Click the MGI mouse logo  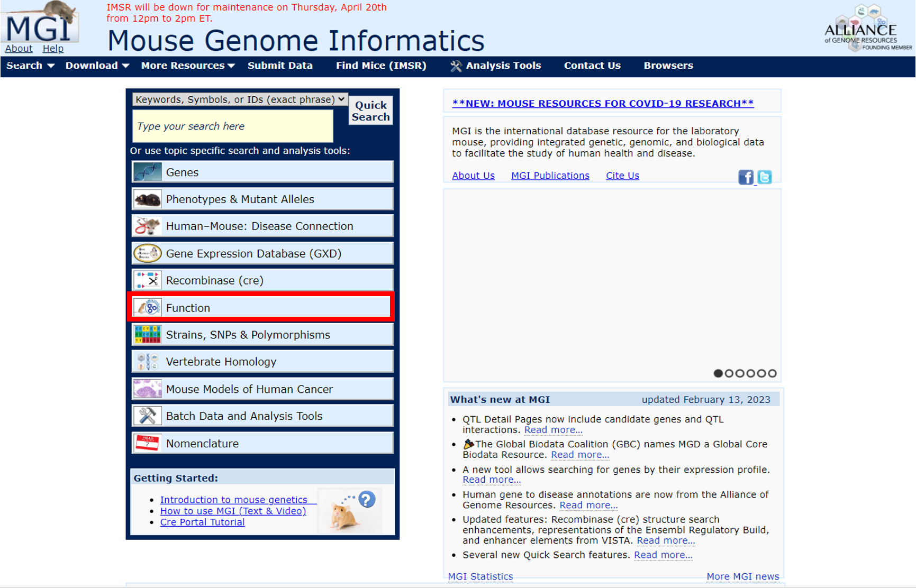[40, 22]
